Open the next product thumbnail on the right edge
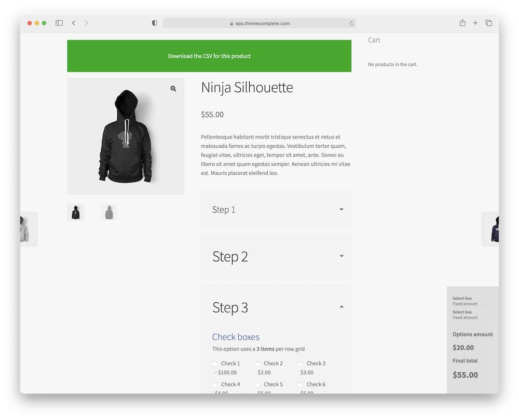 [x=490, y=229]
